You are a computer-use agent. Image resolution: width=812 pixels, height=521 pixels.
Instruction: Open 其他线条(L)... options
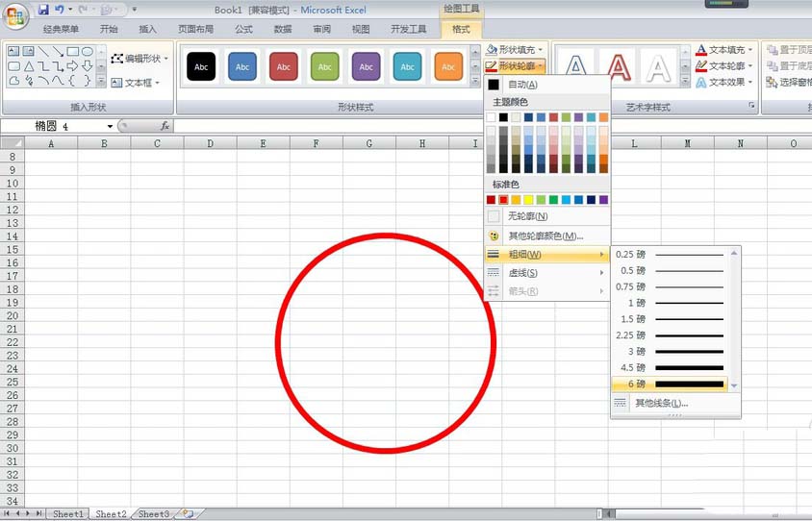[675, 403]
